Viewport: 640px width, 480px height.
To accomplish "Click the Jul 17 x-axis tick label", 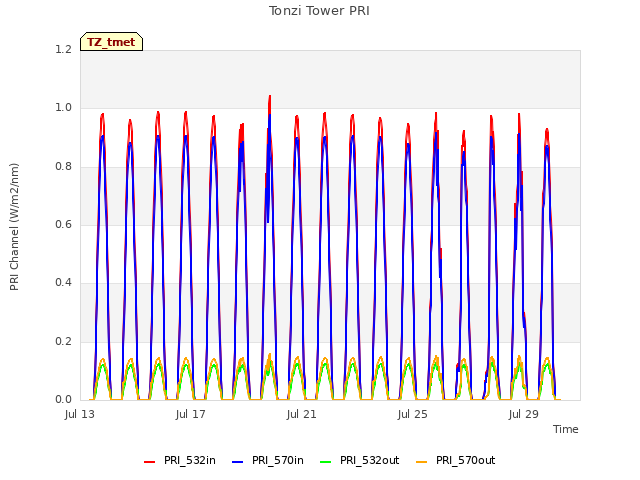I will pyautogui.click(x=191, y=414).
